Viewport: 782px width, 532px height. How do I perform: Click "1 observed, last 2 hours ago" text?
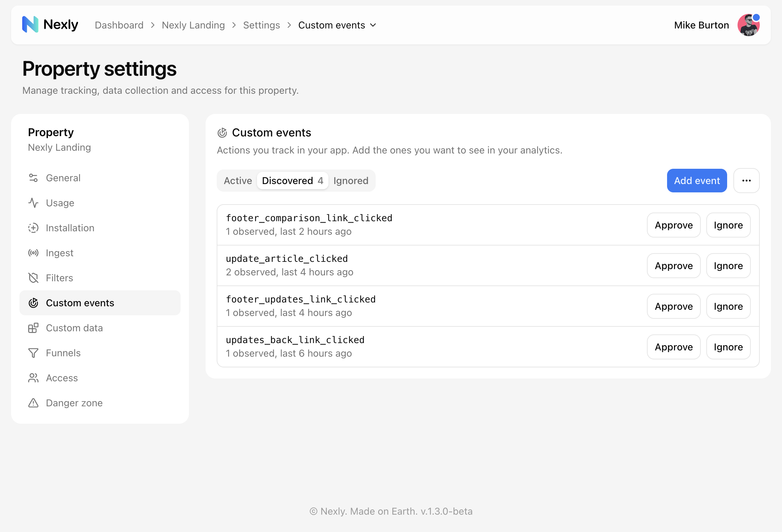pyautogui.click(x=289, y=231)
